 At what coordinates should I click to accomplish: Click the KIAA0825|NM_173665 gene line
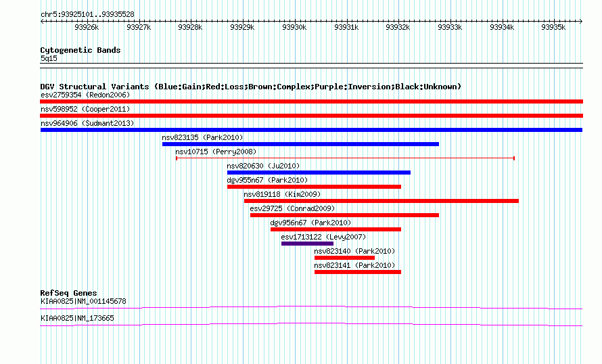(311, 325)
